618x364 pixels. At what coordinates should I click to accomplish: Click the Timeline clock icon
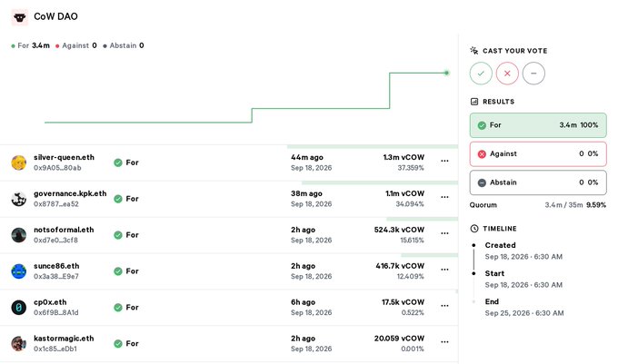(x=474, y=228)
